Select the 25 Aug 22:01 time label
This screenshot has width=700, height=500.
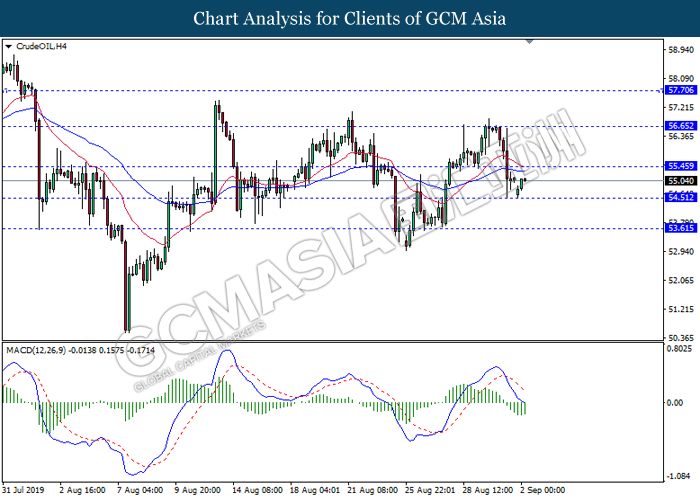tap(430, 490)
